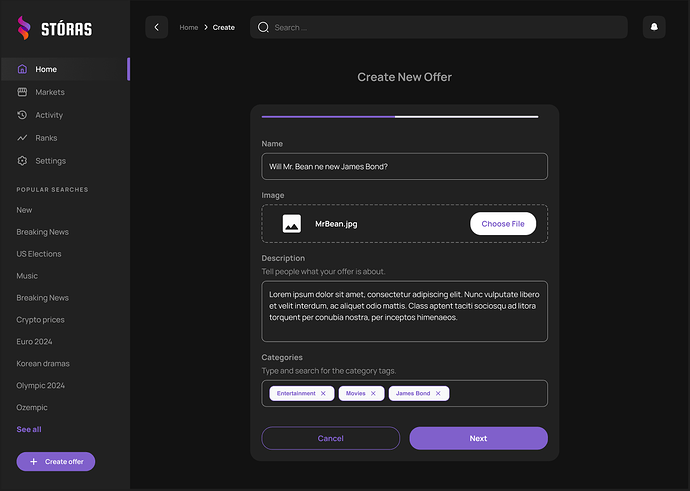Remove the Movies category tag
This screenshot has height=491, width=690.
click(373, 394)
